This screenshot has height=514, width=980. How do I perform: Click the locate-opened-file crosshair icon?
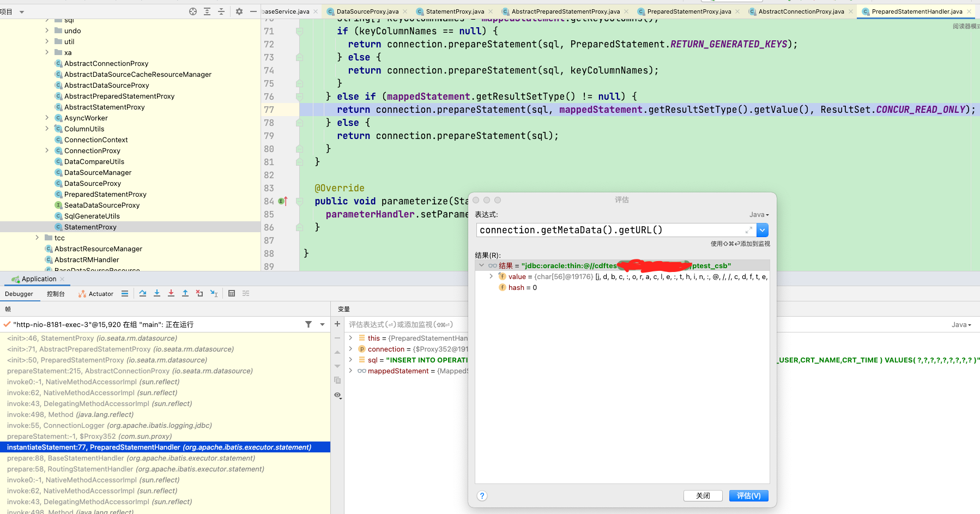(x=192, y=10)
